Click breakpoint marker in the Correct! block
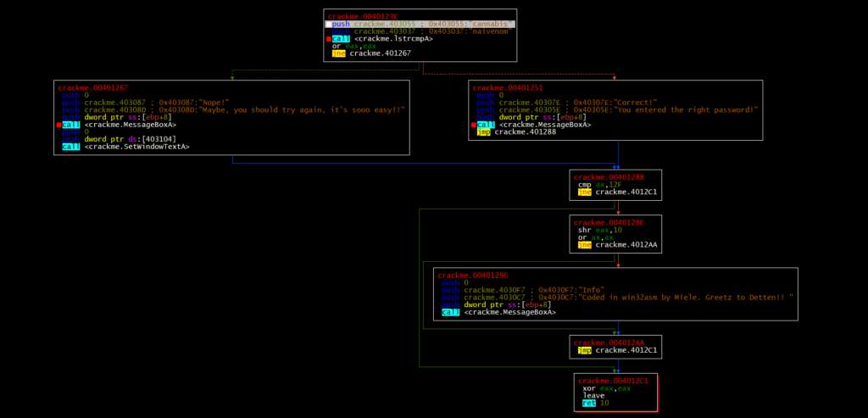Viewport: 868px width, 418px height. pyautogui.click(x=473, y=125)
